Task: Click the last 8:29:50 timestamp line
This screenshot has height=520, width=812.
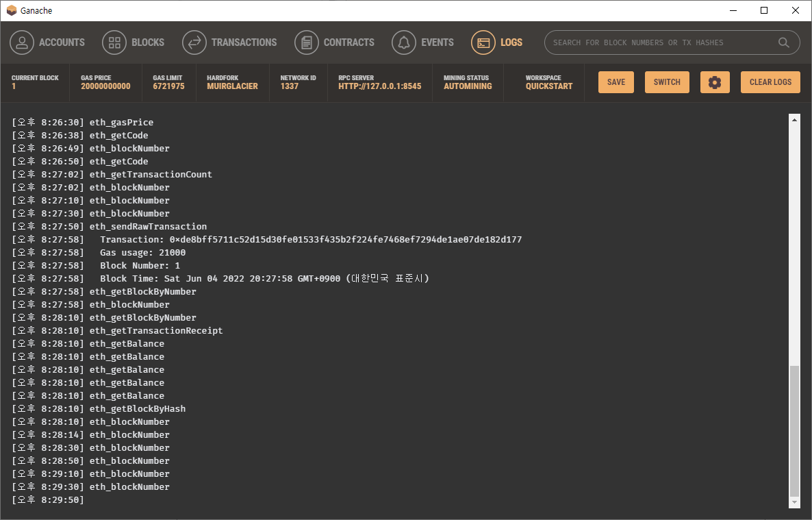Action: [x=48, y=499]
